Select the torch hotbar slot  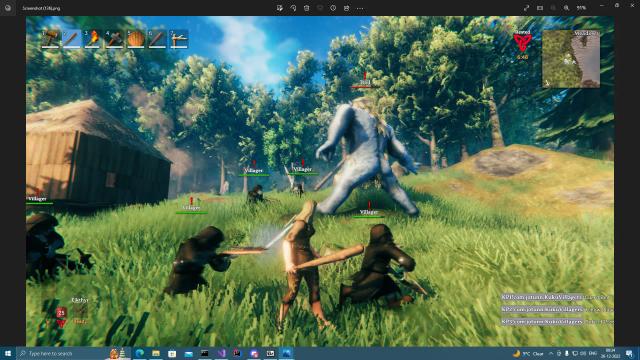pyautogui.click(x=93, y=39)
